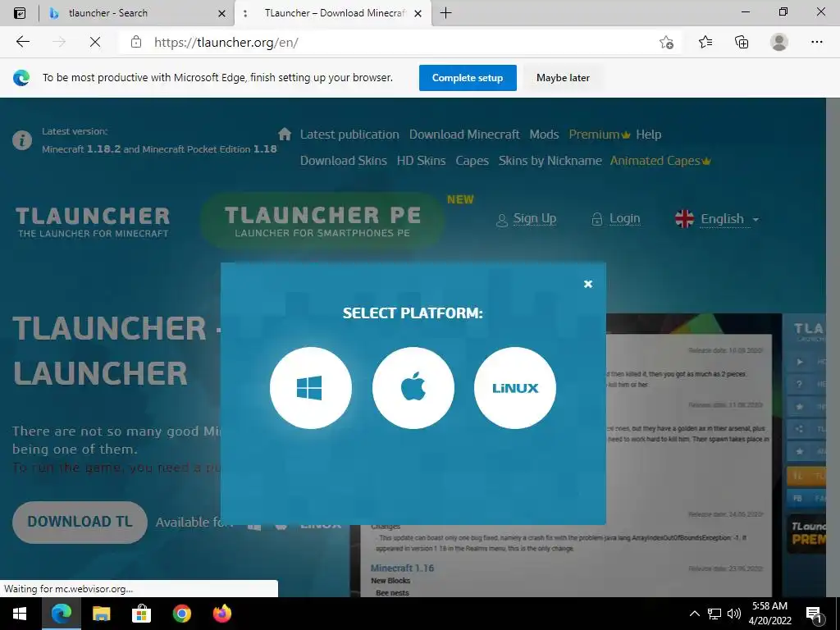Close the TLauncher download tab
The height and width of the screenshot is (630, 840).
click(x=418, y=13)
